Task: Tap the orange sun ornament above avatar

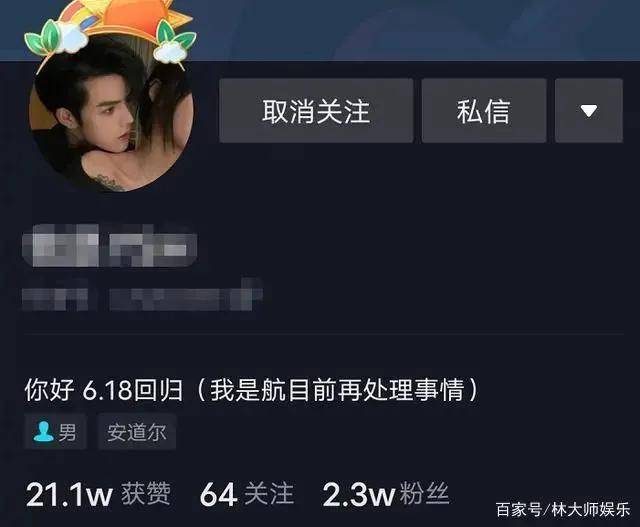Action: (x=137, y=18)
